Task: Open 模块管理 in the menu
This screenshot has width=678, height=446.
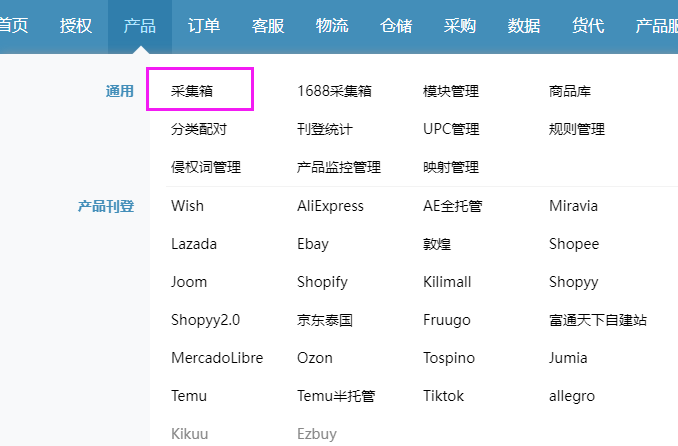Action: coord(451,91)
